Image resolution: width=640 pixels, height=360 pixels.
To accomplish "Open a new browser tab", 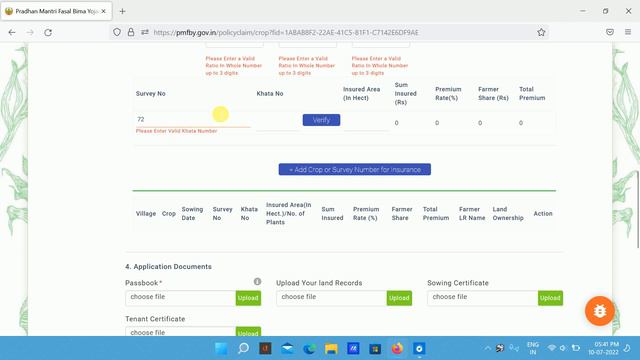I will coord(122,11).
